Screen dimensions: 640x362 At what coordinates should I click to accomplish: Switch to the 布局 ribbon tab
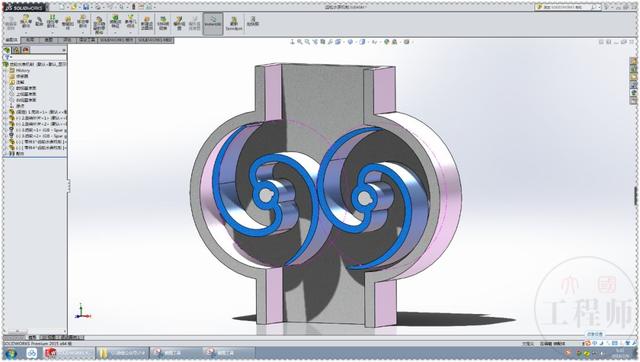pyautogui.click(x=29, y=40)
